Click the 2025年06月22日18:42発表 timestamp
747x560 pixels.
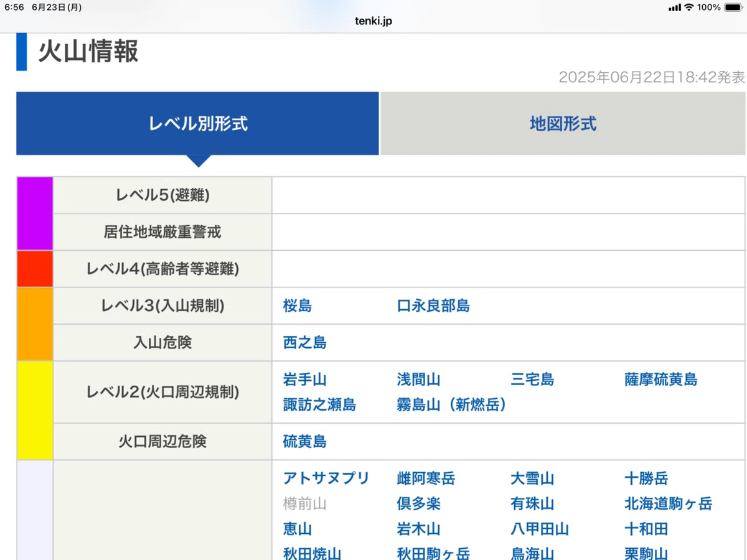pyautogui.click(x=652, y=78)
